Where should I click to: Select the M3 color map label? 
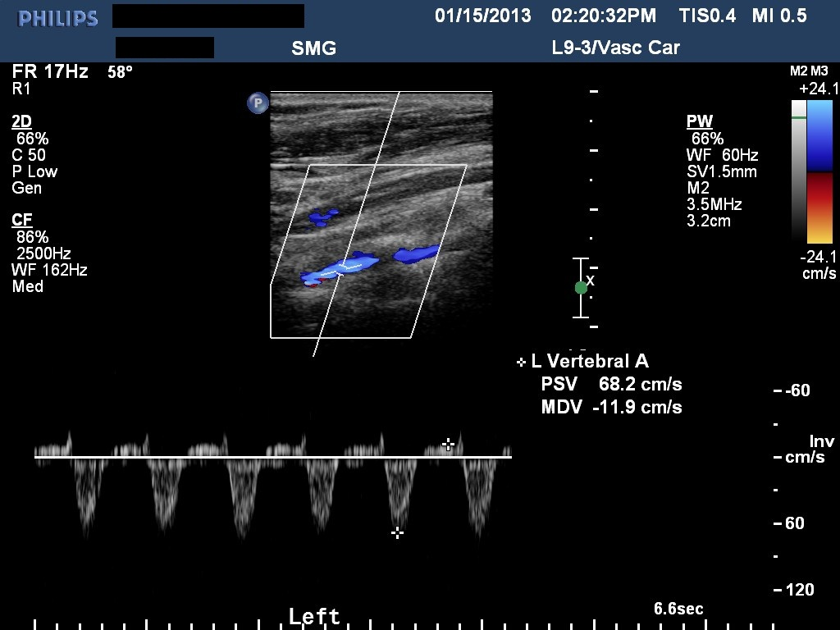click(x=819, y=72)
